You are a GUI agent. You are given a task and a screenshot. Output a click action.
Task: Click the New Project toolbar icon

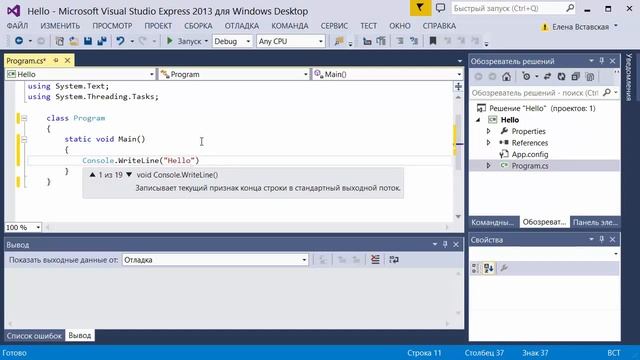click(59, 41)
